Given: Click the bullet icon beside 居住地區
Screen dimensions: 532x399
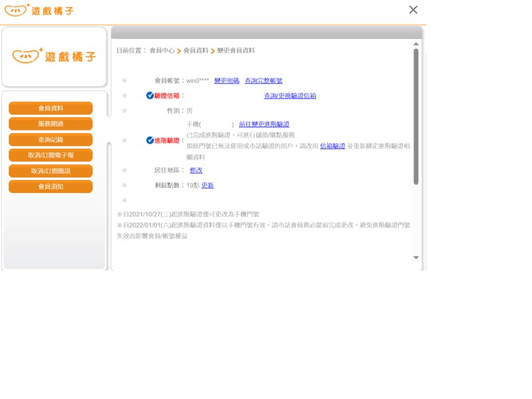Looking at the screenshot, I should (125, 170).
